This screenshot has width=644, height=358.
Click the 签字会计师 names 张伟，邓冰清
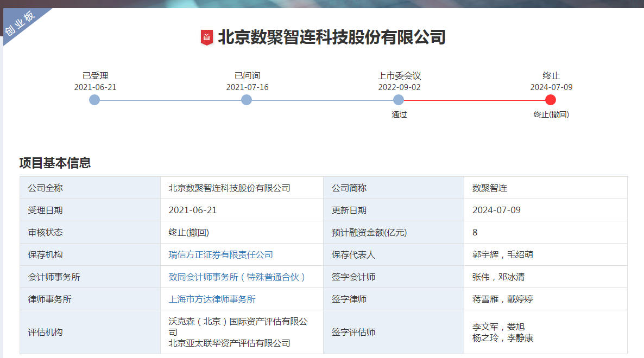(x=498, y=277)
